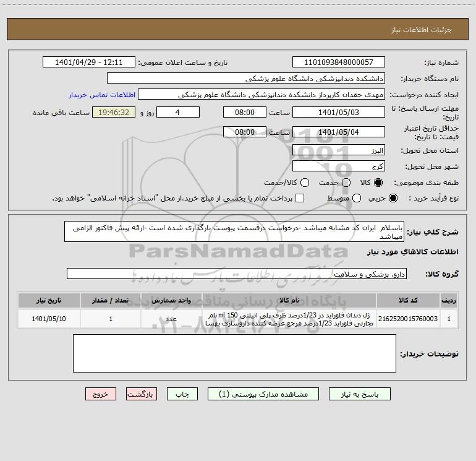
Task: Click product code 2162520015760003 cell
Action: [x=408, y=319]
